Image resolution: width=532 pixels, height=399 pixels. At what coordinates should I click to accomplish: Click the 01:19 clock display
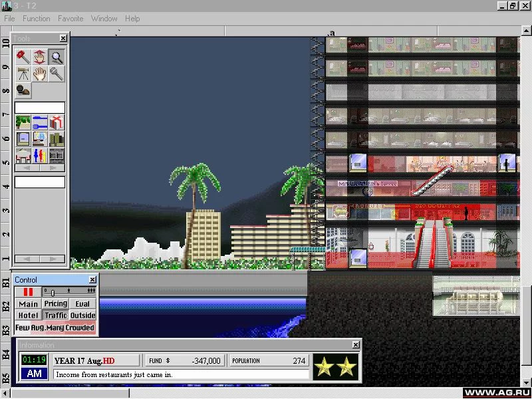pyautogui.click(x=34, y=360)
